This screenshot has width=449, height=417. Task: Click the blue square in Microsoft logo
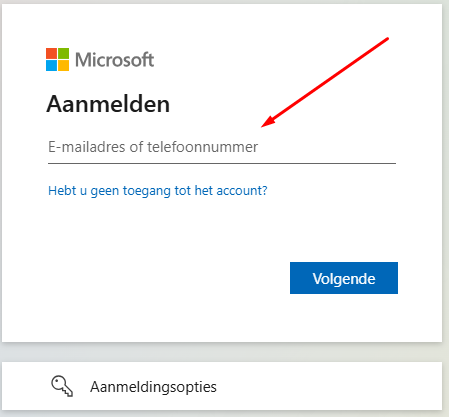(x=51, y=65)
